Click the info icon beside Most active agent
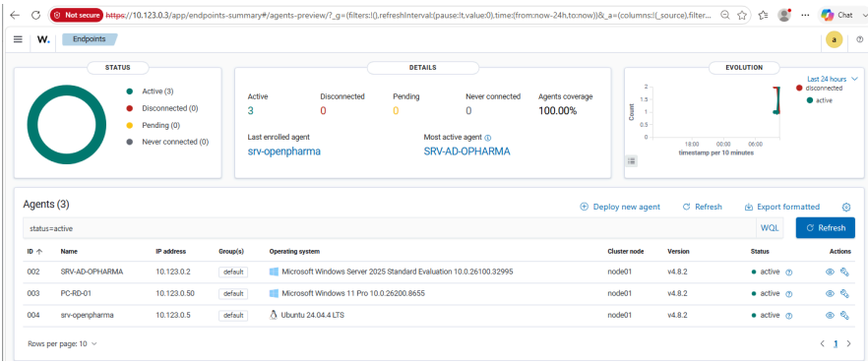Image resolution: width=868 pixels, height=364 pixels. 488,137
